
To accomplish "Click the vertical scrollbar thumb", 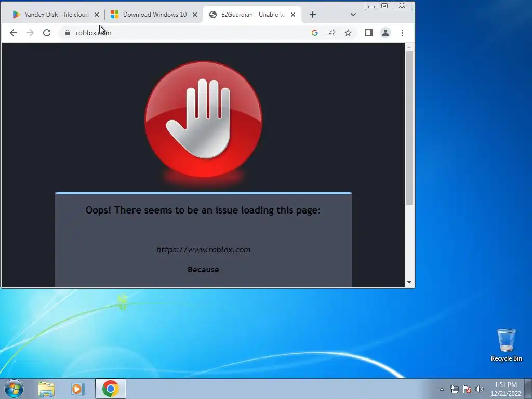I will [409, 128].
